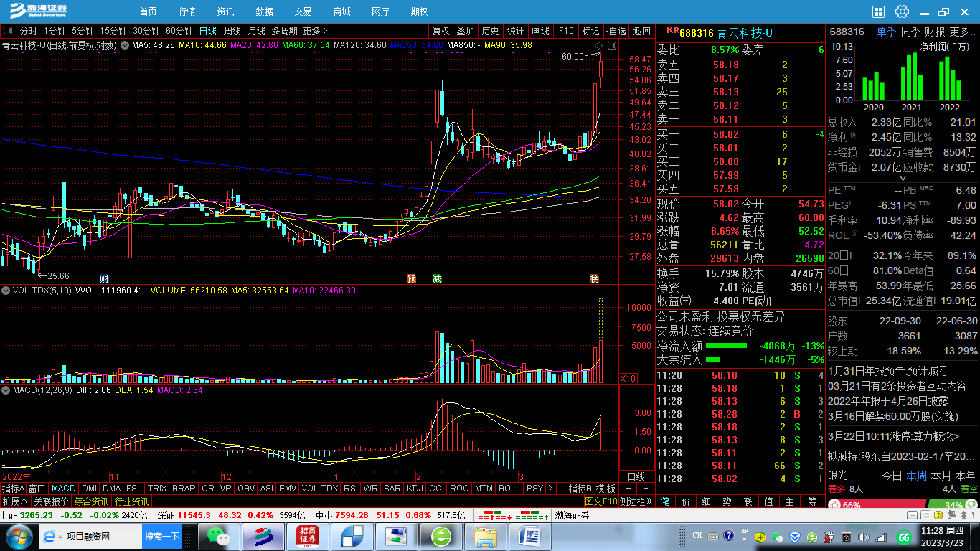Click 画线 drawing tool button

(540, 31)
